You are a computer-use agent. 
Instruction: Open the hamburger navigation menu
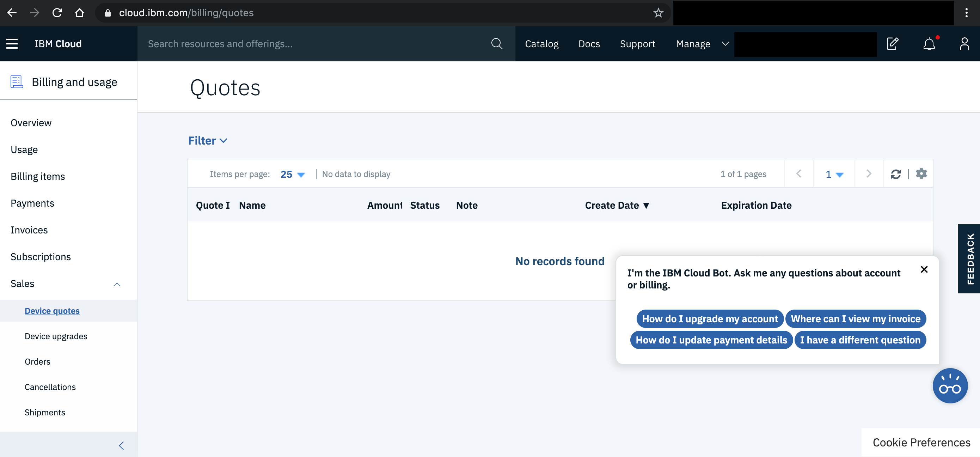(x=12, y=44)
